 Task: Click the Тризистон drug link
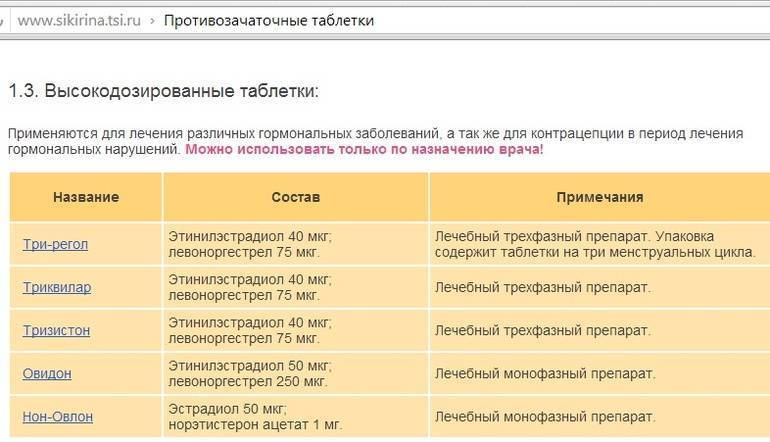click(56, 330)
